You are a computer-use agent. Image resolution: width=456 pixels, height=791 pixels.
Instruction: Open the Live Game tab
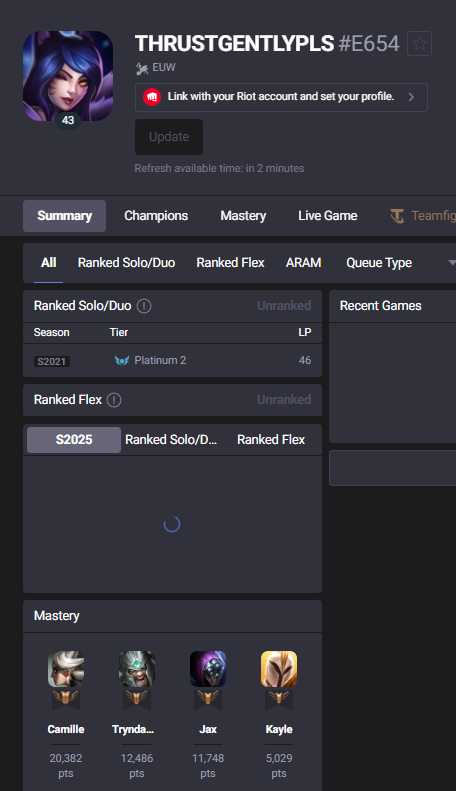[327, 216]
